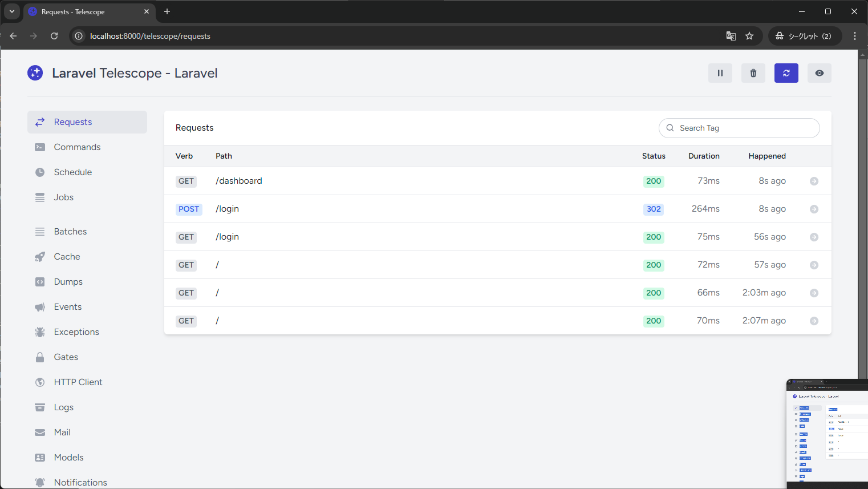Click the Happened column header
This screenshot has width=868, height=489.
767,156
